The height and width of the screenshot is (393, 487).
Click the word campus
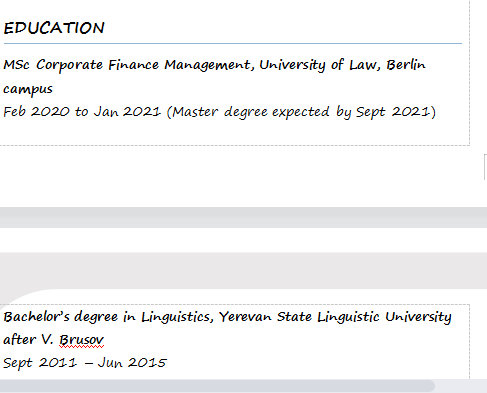point(28,89)
